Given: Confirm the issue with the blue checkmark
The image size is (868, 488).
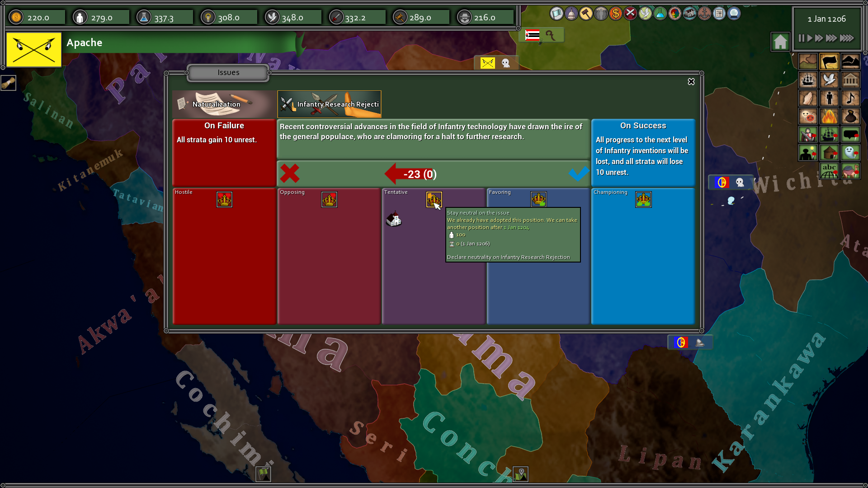Looking at the screenshot, I should (579, 174).
